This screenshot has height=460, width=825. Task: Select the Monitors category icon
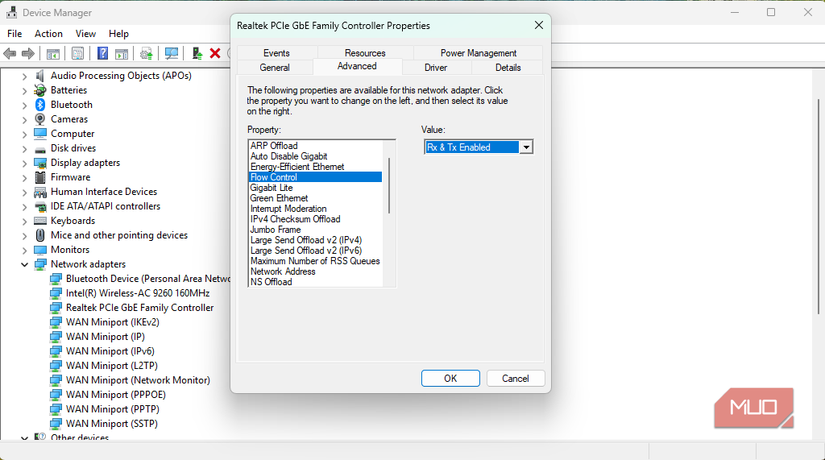pos(40,249)
